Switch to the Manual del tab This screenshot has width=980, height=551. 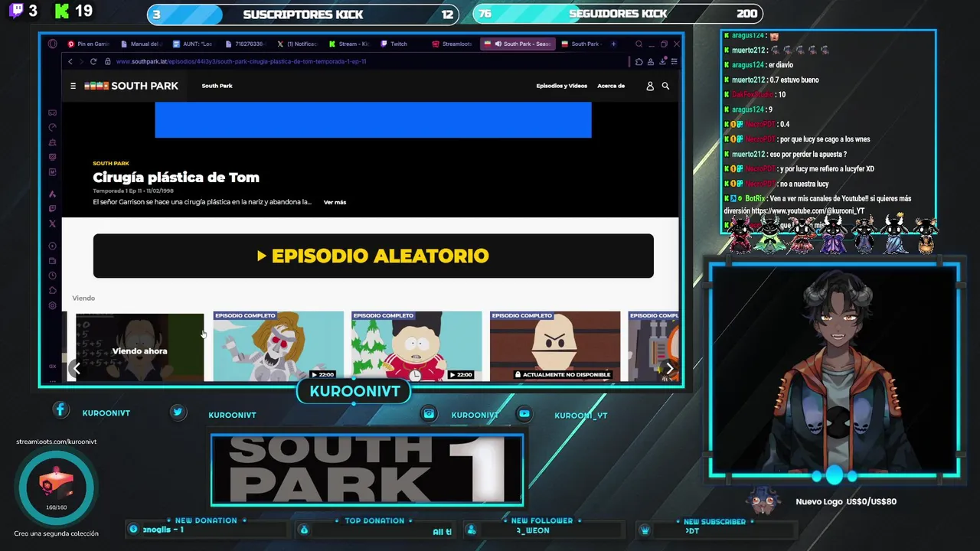[141, 44]
